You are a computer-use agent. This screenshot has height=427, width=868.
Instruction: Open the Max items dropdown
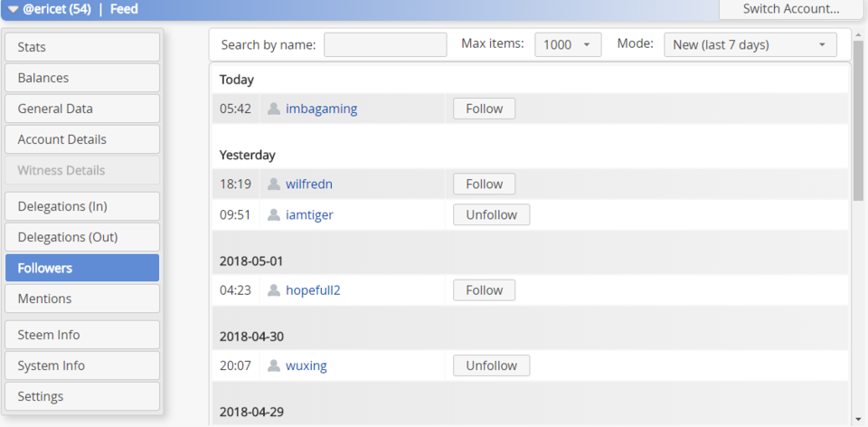pyautogui.click(x=568, y=44)
